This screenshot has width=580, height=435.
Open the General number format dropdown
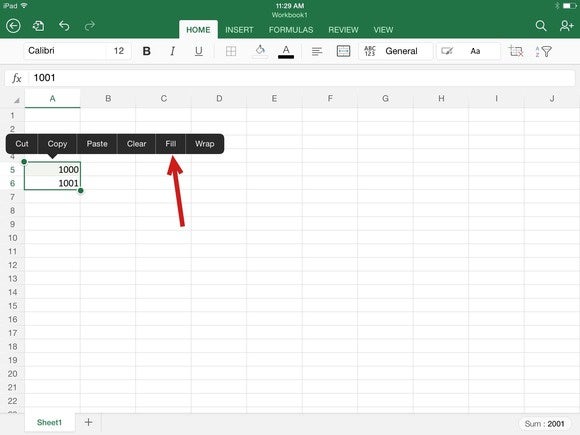point(396,51)
